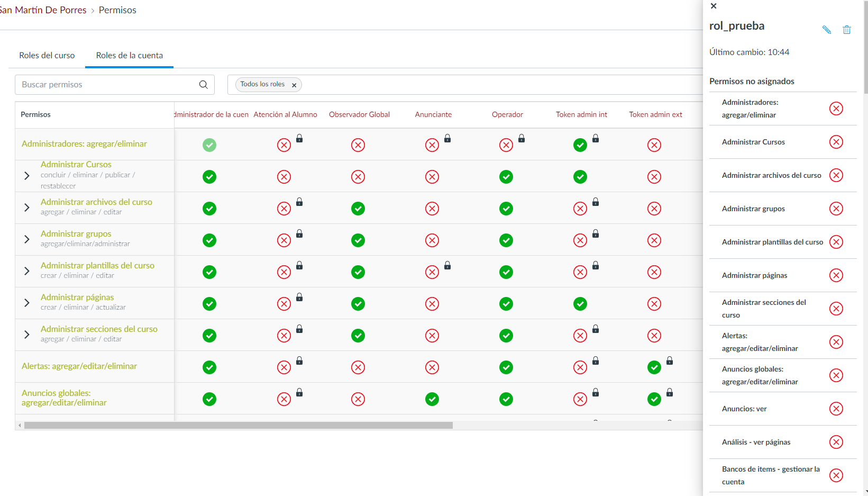Delete rol_prueba using the trash icon
The width and height of the screenshot is (868, 496).
847,30
